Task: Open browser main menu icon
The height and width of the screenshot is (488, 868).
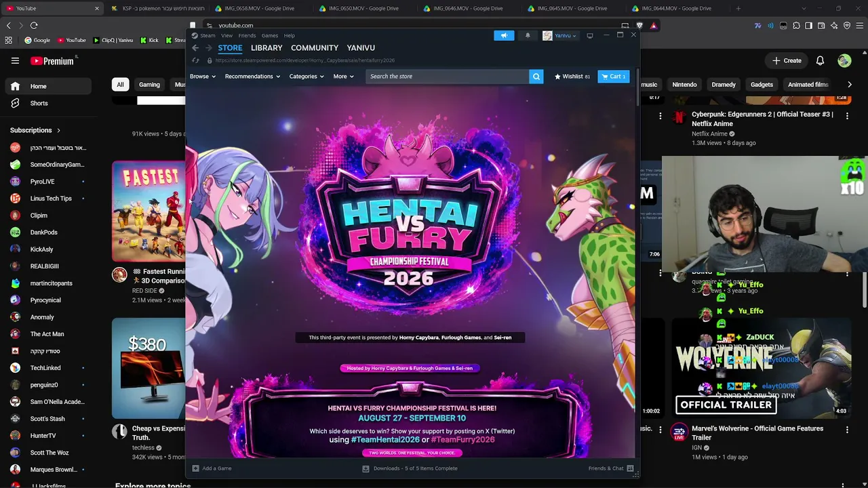Action: click(860, 25)
